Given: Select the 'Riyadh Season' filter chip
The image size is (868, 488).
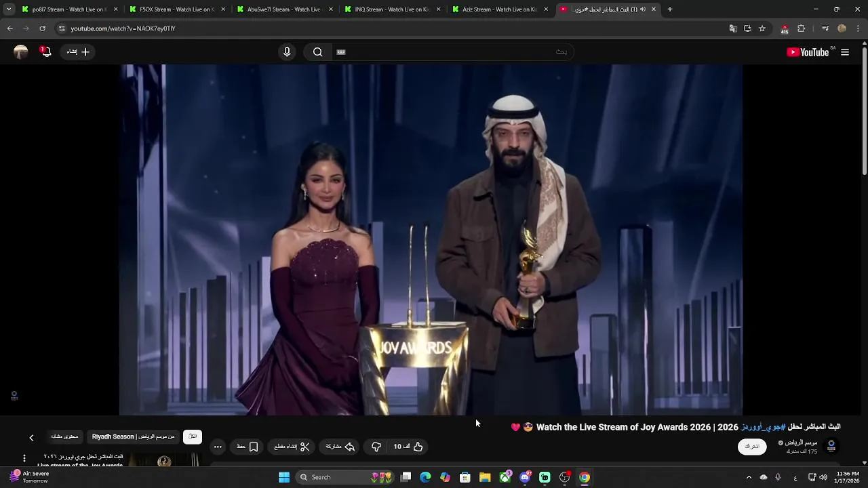Looking at the screenshot, I should (134, 436).
